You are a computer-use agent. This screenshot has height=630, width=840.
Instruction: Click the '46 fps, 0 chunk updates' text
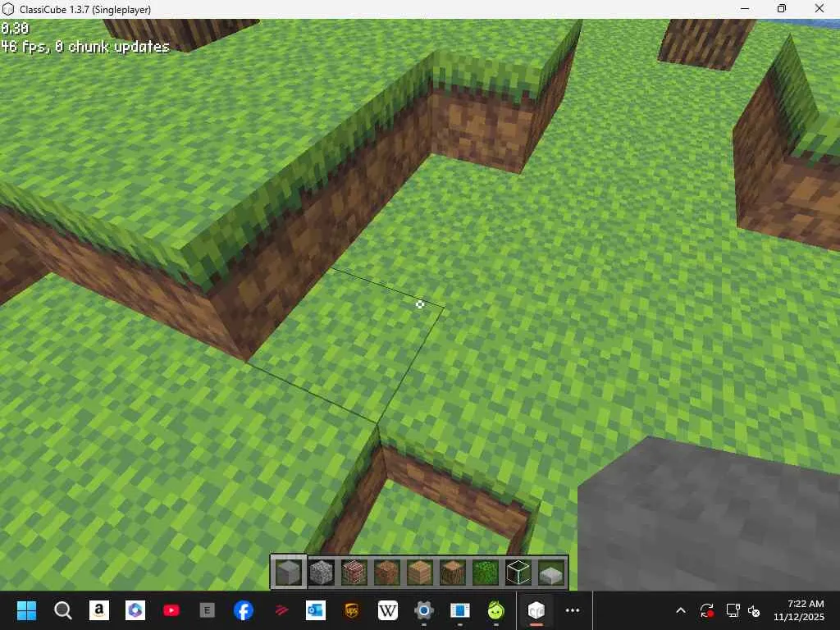click(x=85, y=47)
